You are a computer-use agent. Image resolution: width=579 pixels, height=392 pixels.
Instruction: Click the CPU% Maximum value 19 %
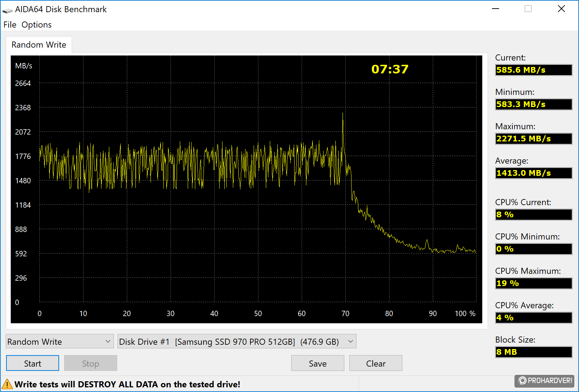(x=533, y=283)
